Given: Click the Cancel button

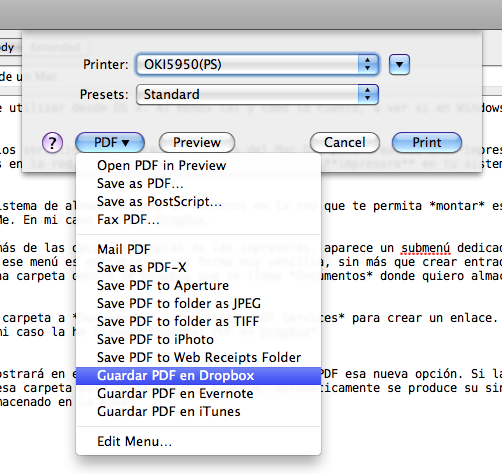Looking at the screenshot, I should pyautogui.click(x=345, y=143).
